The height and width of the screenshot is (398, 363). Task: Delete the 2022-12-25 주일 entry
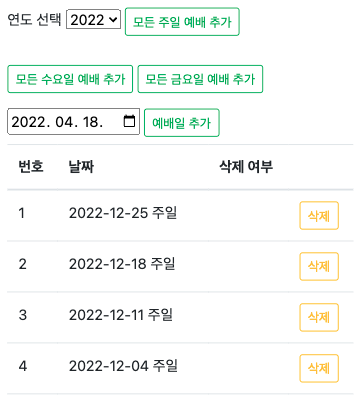[x=319, y=216]
